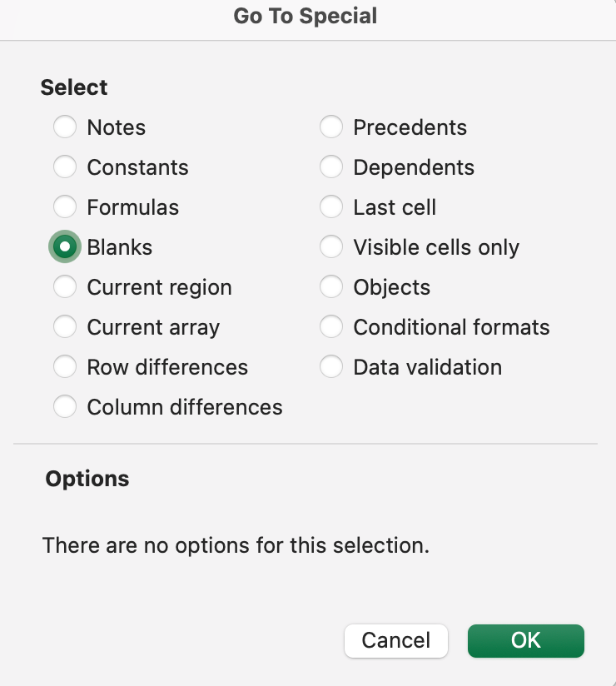616x686 pixels.
Task: Select the Formulas radio button
Action: click(65, 207)
